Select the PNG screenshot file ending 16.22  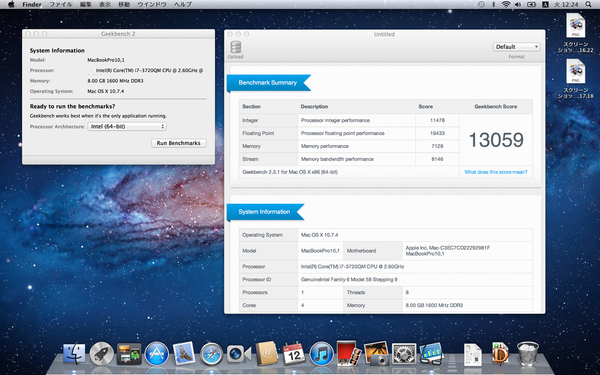[576, 33]
